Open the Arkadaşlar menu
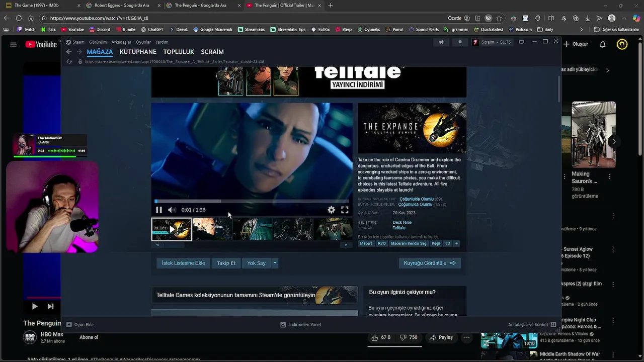644x362 pixels. [121, 42]
